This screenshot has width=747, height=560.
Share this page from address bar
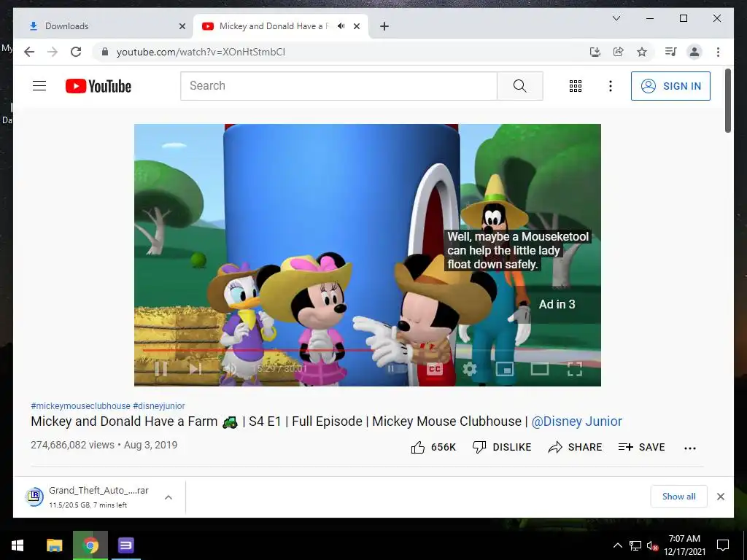619,52
